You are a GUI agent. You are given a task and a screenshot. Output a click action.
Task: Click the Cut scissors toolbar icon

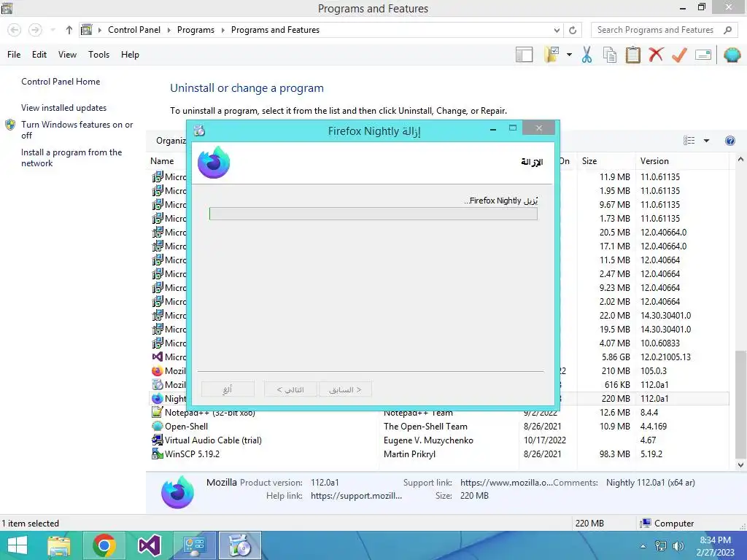587,55
